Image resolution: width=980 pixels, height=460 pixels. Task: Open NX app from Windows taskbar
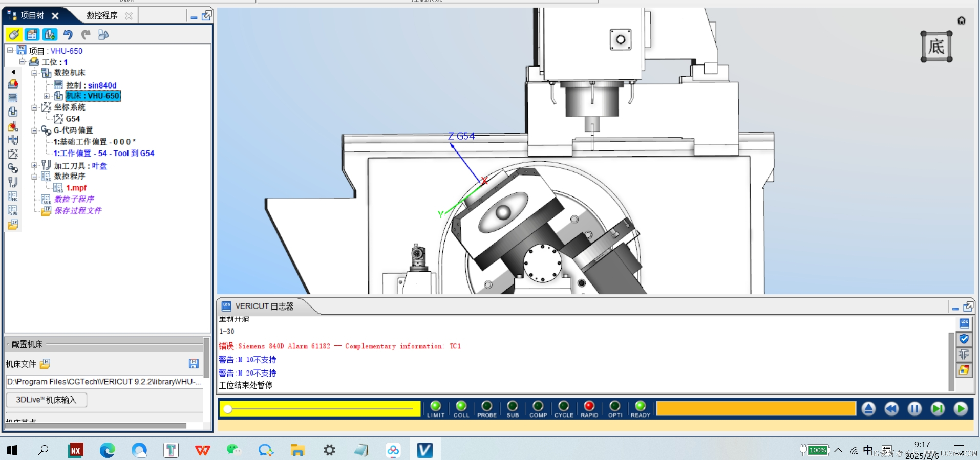point(76,450)
